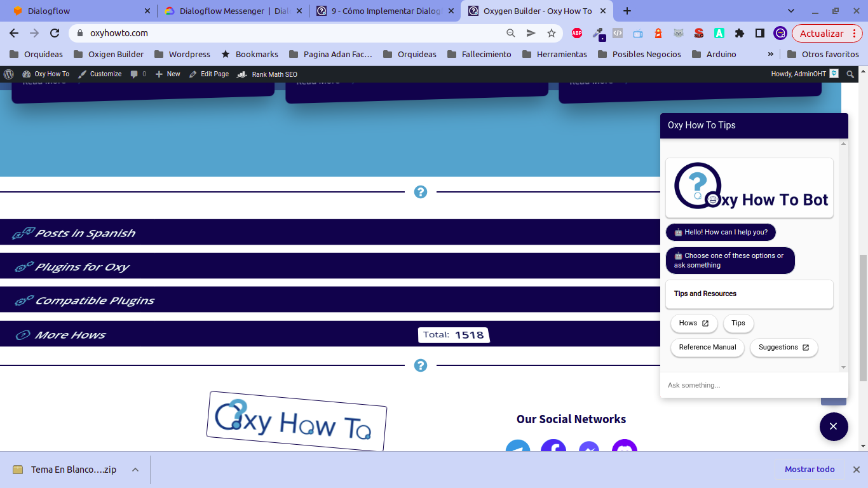The height and width of the screenshot is (488, 868).
Task: Open the Posibles Negocios bookmark folder
Action: [x=639, y=54]
